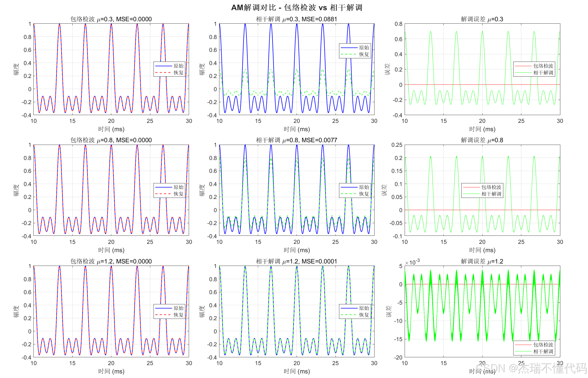588x378 pixels.
Task: Click '误差' y-axis label of 解调误差 μ=0.8 plot
Action: pyautogui.click(x=384, y=190)
